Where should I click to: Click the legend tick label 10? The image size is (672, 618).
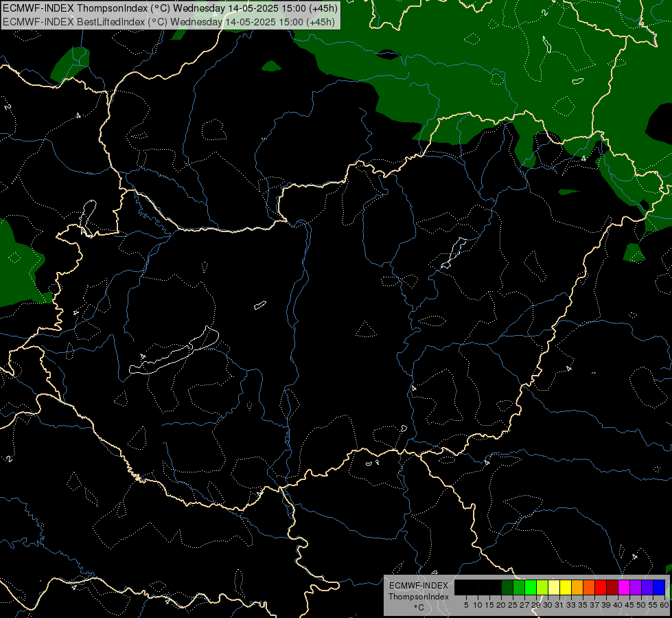pyautogui.click(x=478, y=605)
